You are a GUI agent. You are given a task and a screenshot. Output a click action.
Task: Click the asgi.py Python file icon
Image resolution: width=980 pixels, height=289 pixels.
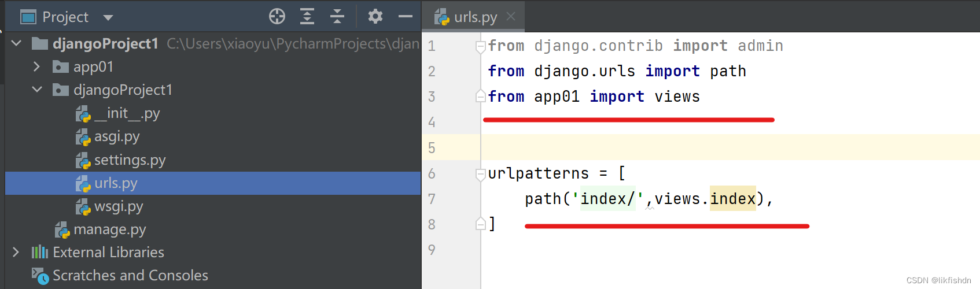pos(83,137)
